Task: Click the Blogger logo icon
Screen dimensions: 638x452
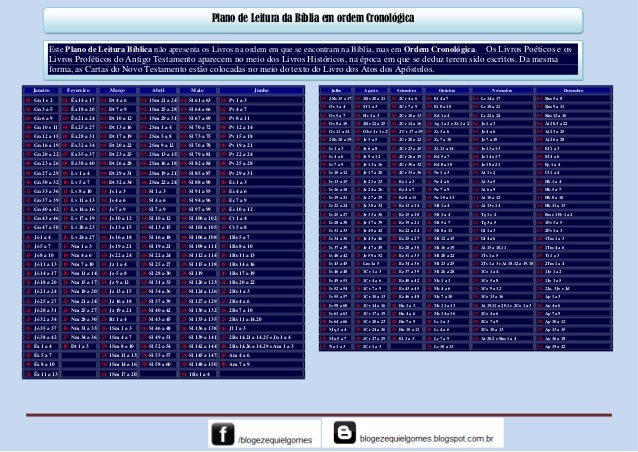Action: [x=345, y=432]
